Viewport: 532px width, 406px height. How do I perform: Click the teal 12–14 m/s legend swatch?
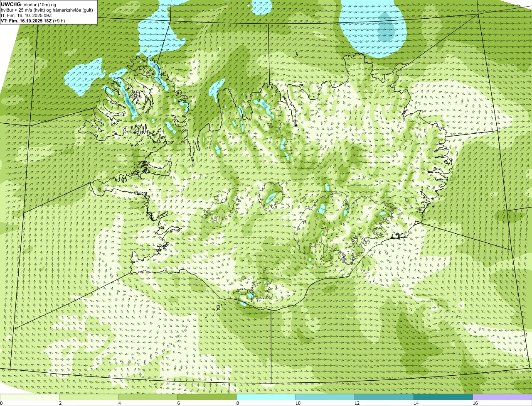[384, 397]
